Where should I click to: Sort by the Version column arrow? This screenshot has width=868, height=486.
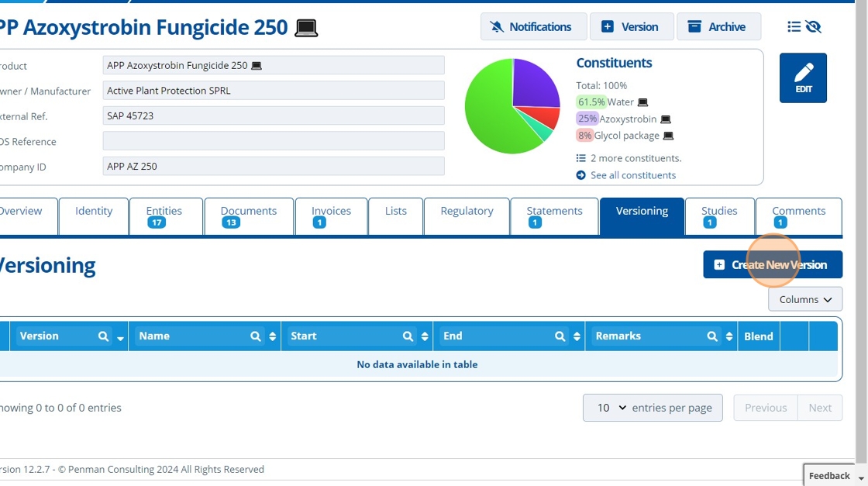click(120, 337)
